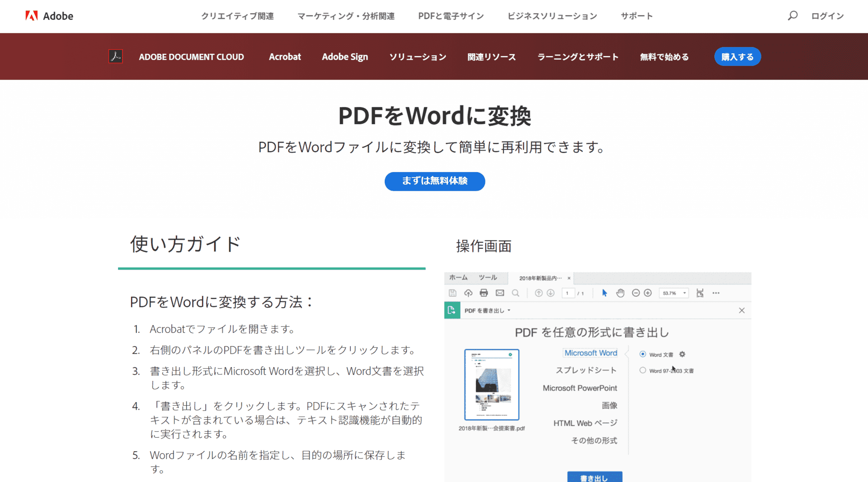Image resolution: width=868 pixels, height=482 pixels.
Task: Open the site search magnifier
Action: point(793,16)
